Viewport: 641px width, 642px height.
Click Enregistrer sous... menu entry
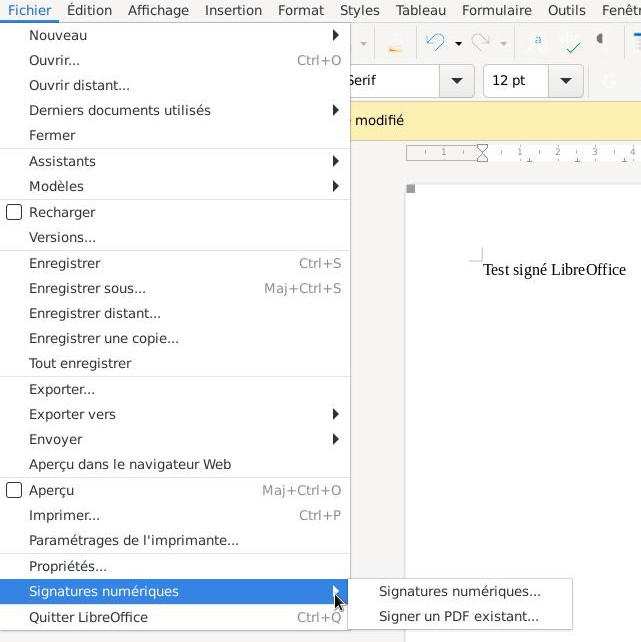pos(87,288)
